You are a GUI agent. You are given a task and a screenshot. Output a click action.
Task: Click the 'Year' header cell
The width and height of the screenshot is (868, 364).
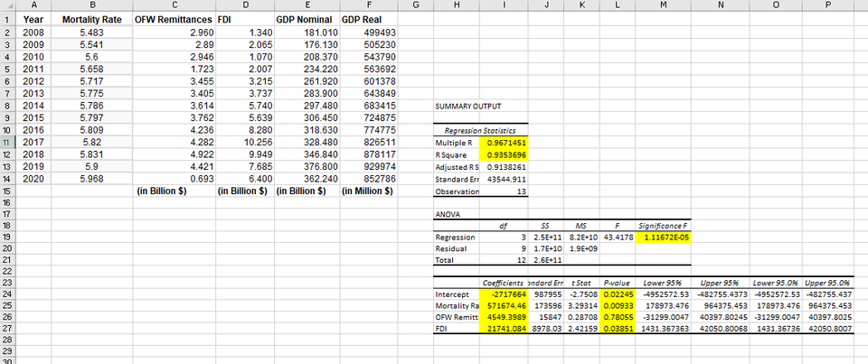click(35, 19)
